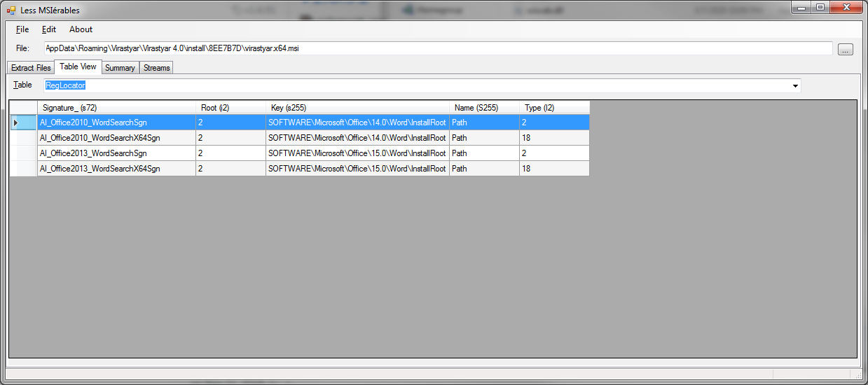This screenshot has height=385, width=868.
Task: Click the Less MSIérables app icon in title bar
Action: tap(11, 10)
